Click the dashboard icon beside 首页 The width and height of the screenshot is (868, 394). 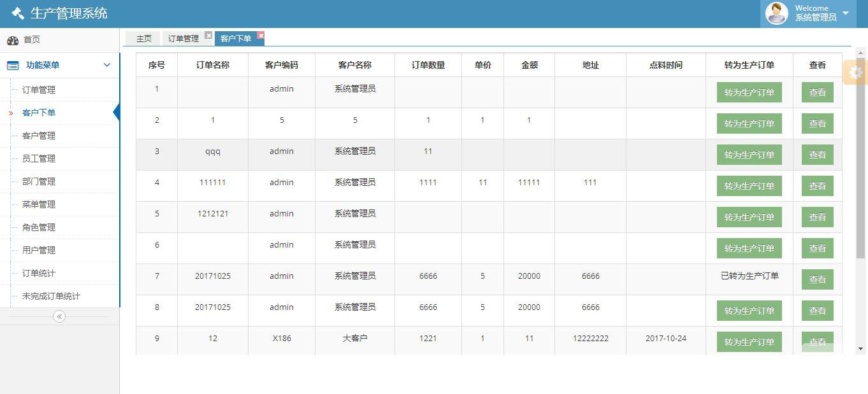point(13,40)
